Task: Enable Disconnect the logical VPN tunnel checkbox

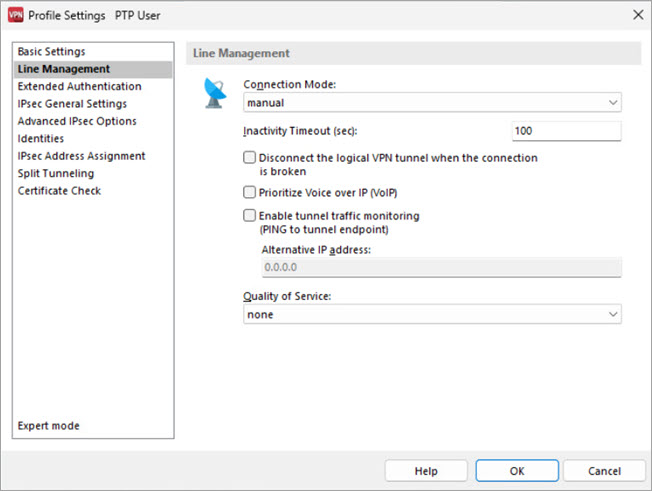Action: click(250, 158)
